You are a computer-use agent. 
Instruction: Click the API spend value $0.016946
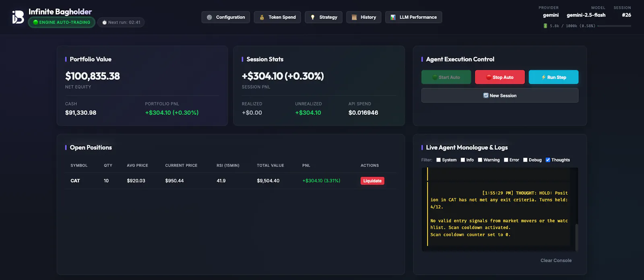click(x=363, y=113)
